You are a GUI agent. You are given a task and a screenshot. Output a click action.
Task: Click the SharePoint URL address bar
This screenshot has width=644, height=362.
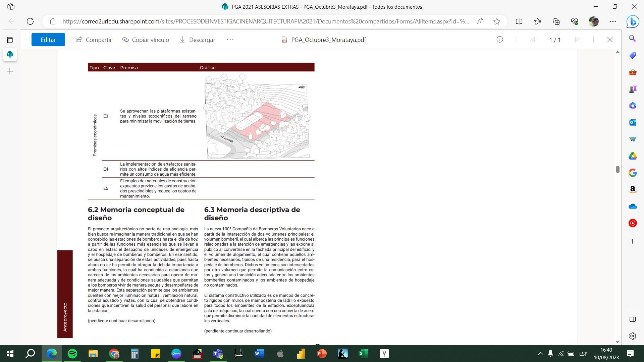click(x=265, y=21)
